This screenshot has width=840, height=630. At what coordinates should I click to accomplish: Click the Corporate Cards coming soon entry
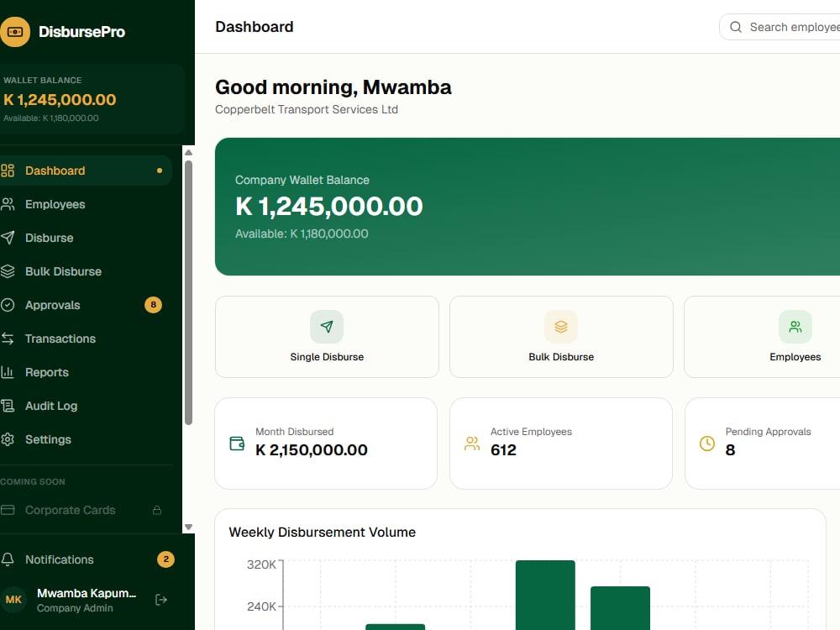tap(86, 510)
